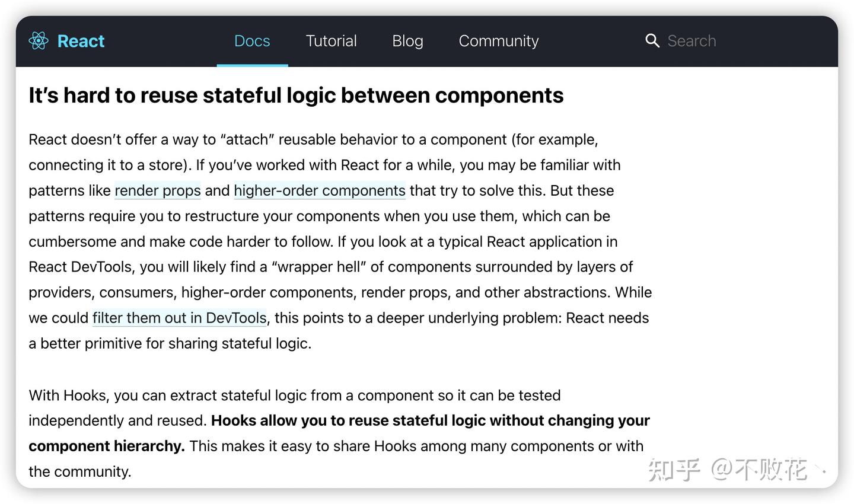Click the closing words 'the community.'

[x=80, y=471]
